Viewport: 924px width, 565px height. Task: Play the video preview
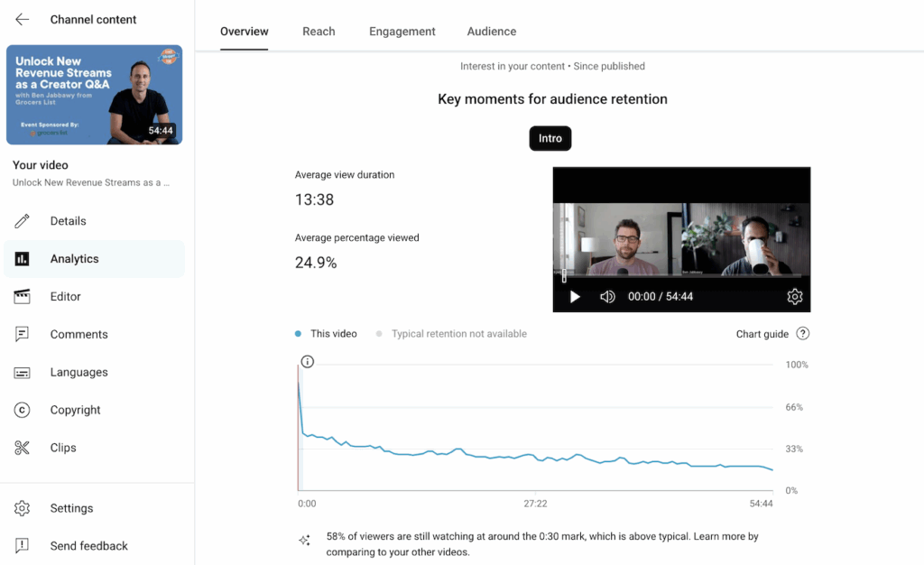click(576, 296)
